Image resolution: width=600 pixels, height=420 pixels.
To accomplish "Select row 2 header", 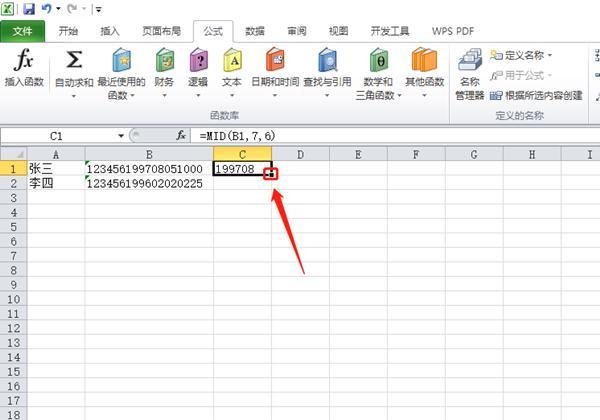I will coord(13,183).
